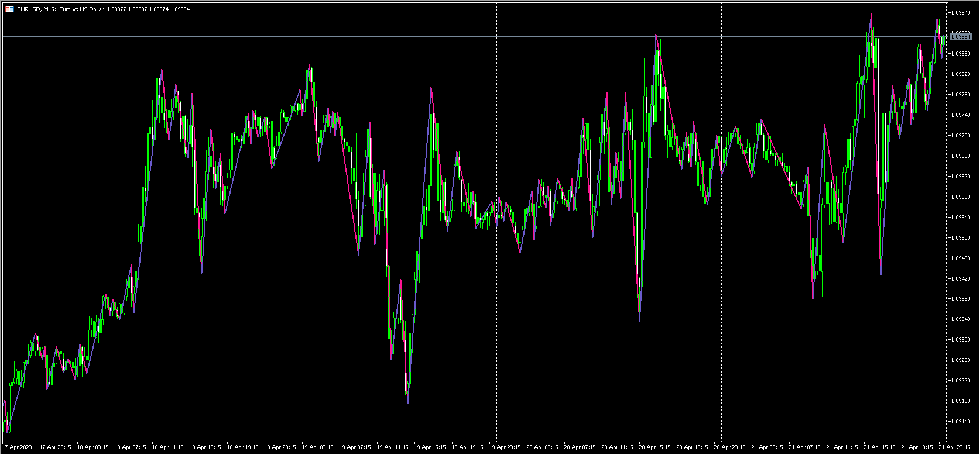
Task: Click the 1.09140 price axis label
Action: [x=961, y=422]
